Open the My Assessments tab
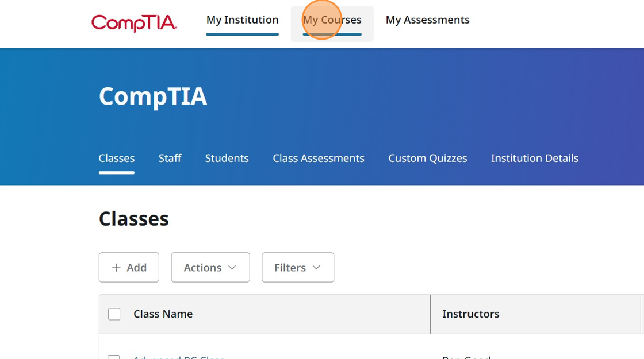 click(427, 19)
